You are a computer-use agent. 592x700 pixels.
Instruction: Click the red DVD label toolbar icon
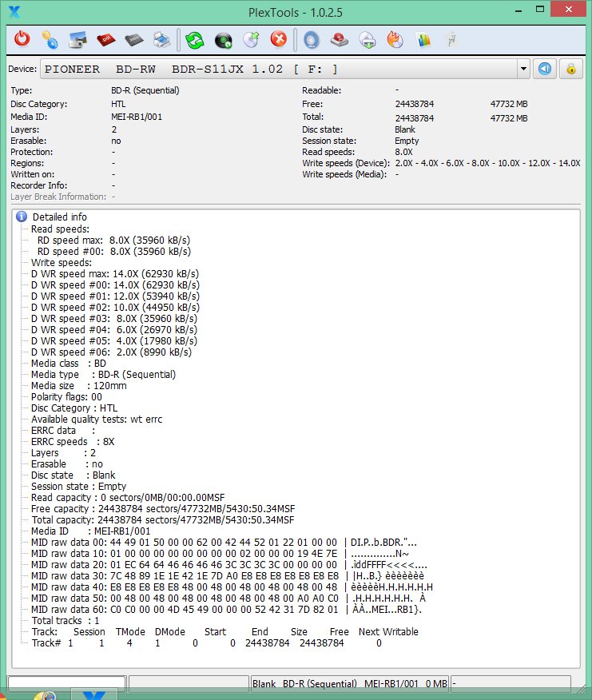[x=105, y=39]
